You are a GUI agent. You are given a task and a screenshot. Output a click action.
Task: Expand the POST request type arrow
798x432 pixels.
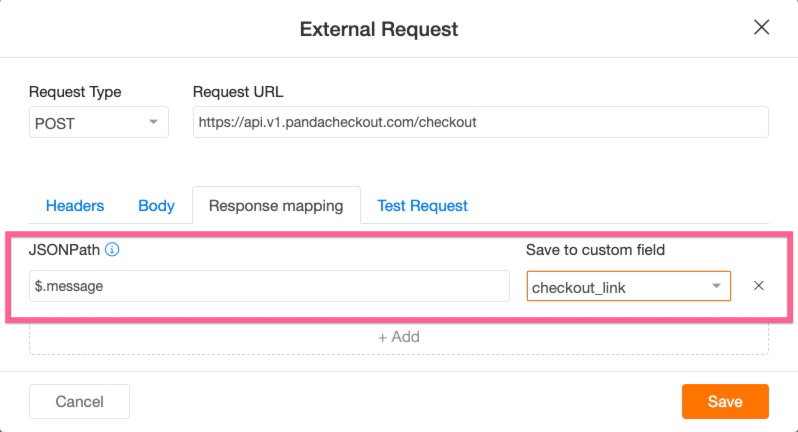coord(153,122)
